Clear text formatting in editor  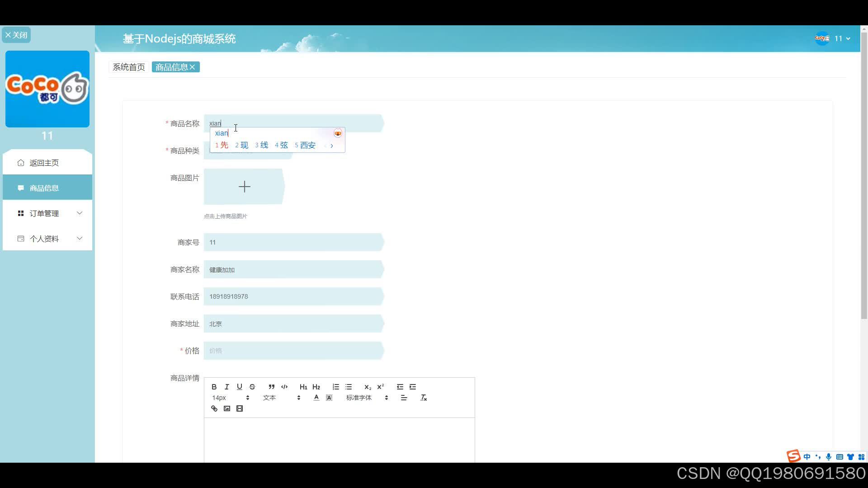(x=424, y=398)
